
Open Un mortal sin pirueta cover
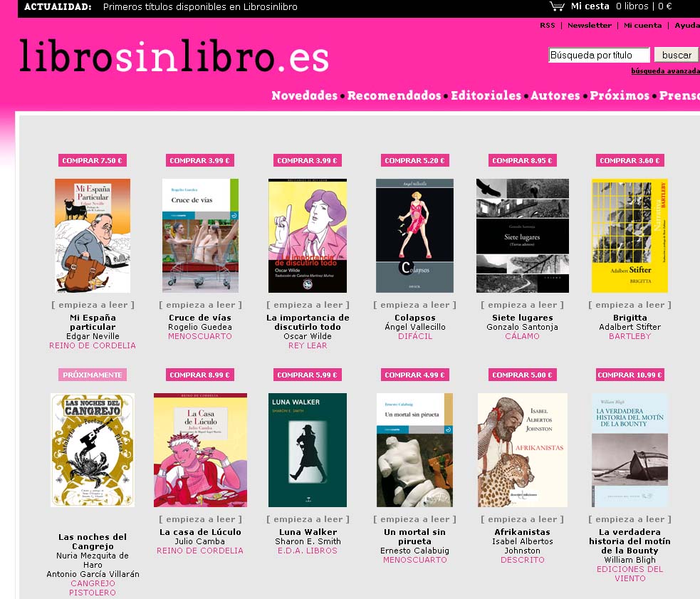tap(414, 450)
